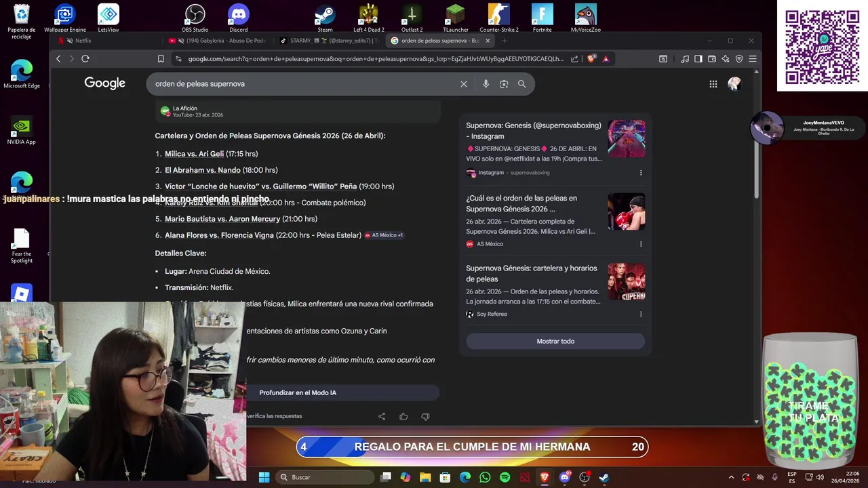Screen dimensions: 868x488
Task: Open Google account profile picture
Action: [x=734, y=84]
